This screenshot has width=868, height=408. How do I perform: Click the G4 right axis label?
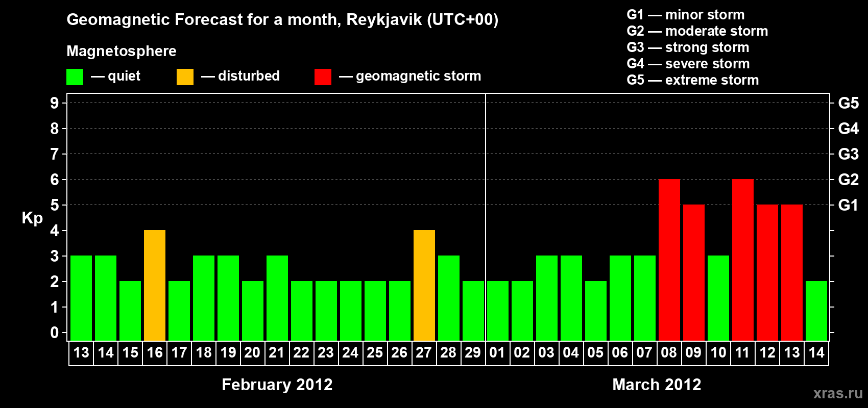849,129
